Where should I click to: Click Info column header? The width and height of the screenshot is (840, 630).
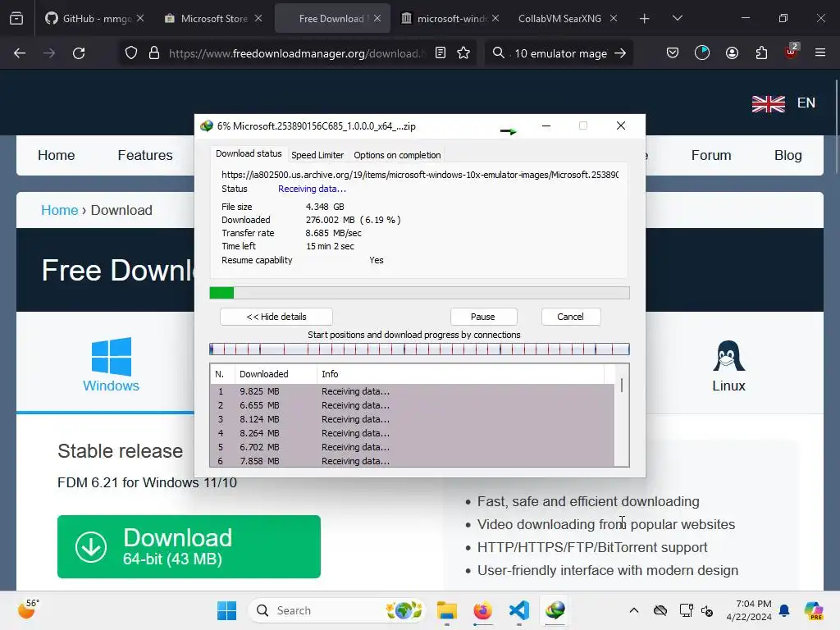[461, 374]
